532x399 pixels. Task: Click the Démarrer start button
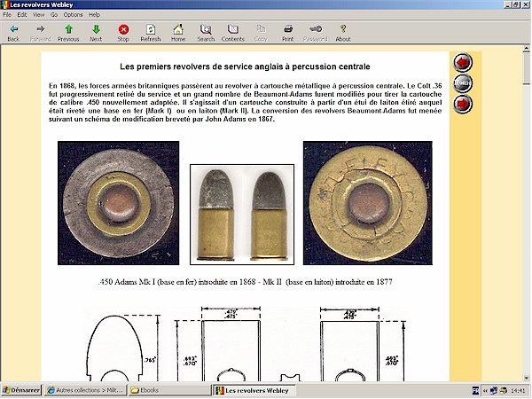(x=21, y=390)
